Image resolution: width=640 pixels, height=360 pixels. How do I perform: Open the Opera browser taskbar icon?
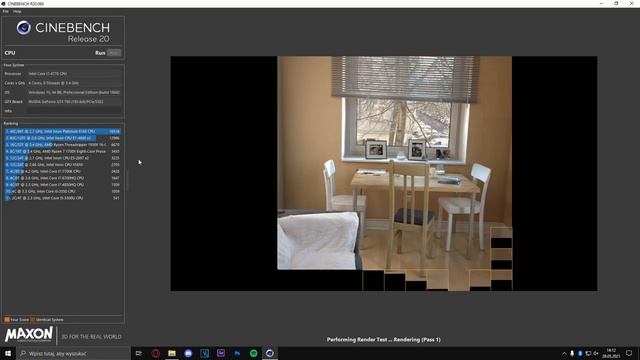click(156, 353)
